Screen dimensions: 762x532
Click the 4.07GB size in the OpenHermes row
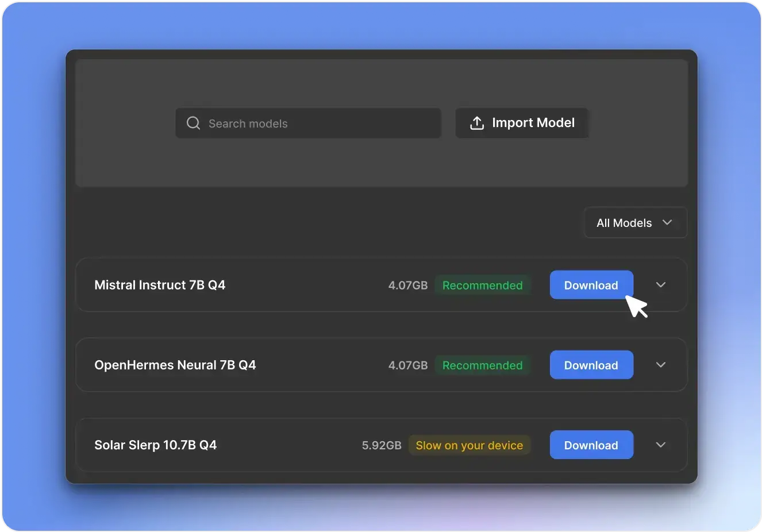point(408,365)
